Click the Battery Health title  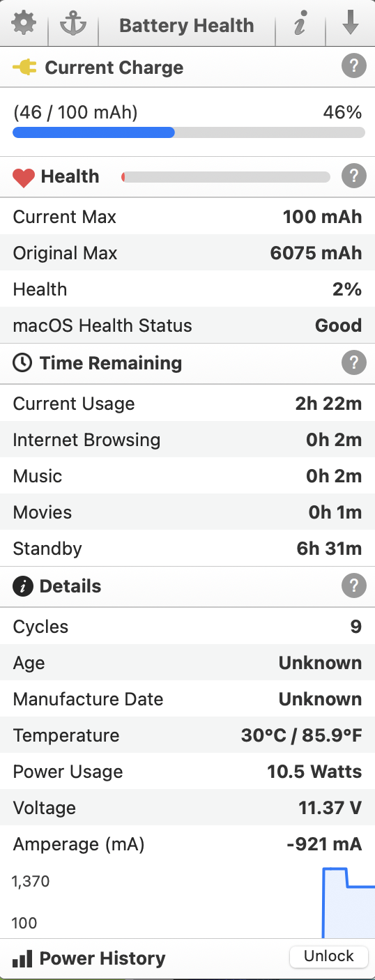coord(187,26)
